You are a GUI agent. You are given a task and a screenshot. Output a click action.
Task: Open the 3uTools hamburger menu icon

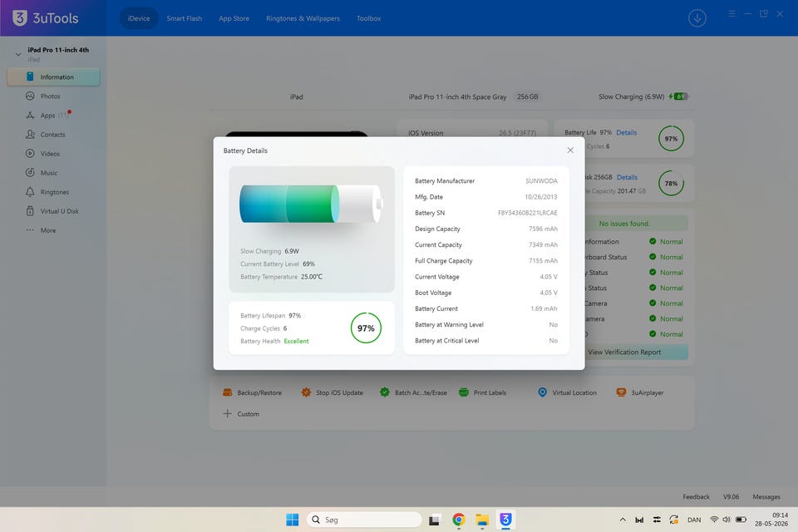point(731,14)
